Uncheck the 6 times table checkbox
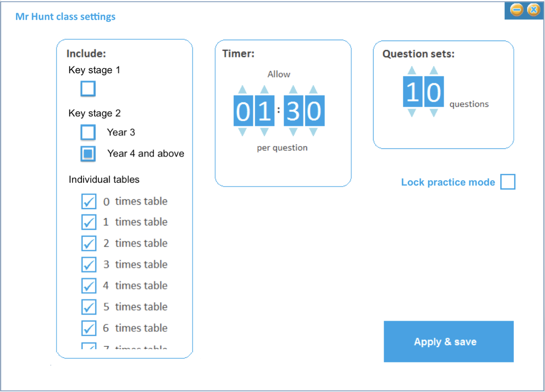 (x=89, y=328)
